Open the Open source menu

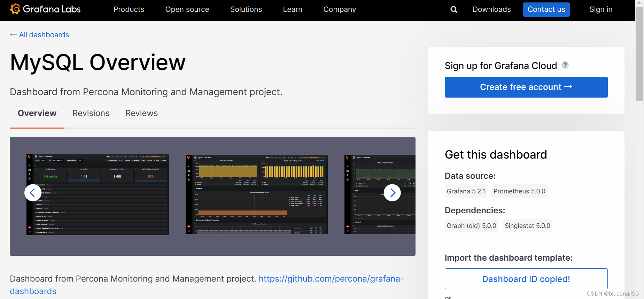187,9
